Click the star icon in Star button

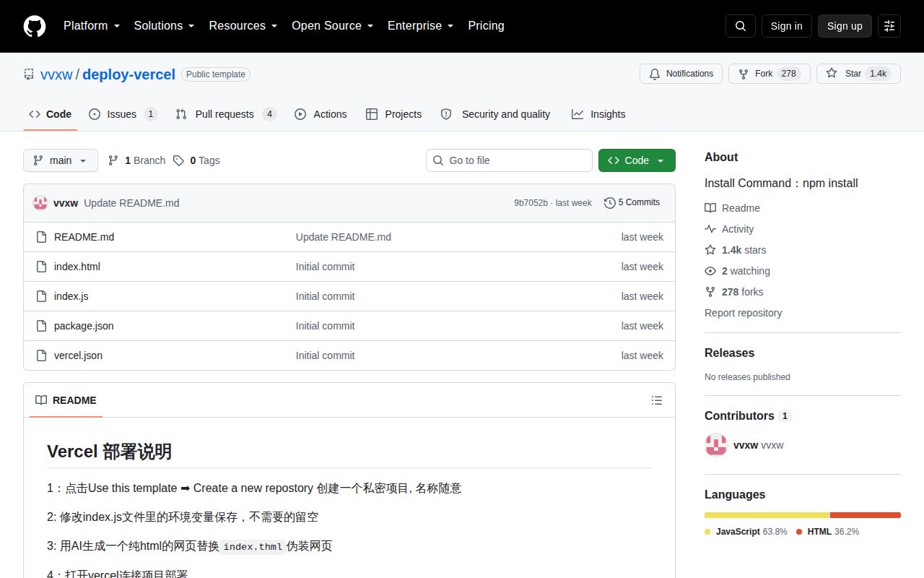[832, 74]
